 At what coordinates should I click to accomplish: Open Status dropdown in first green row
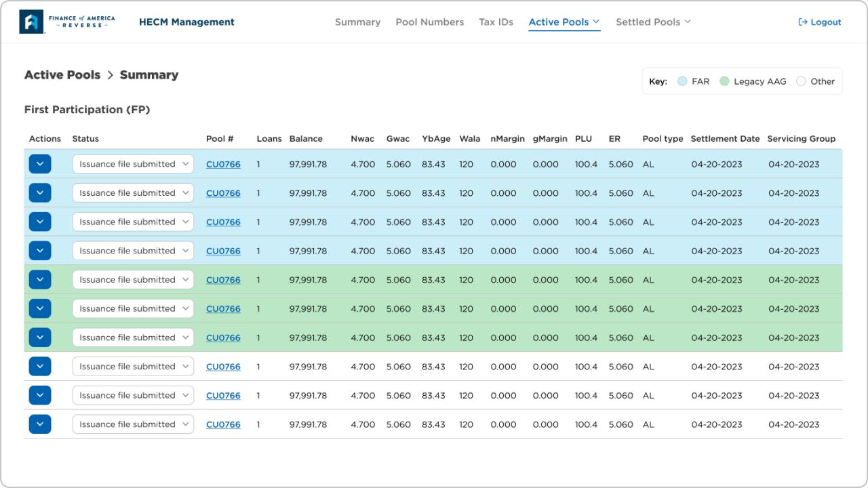coord(133,280)
